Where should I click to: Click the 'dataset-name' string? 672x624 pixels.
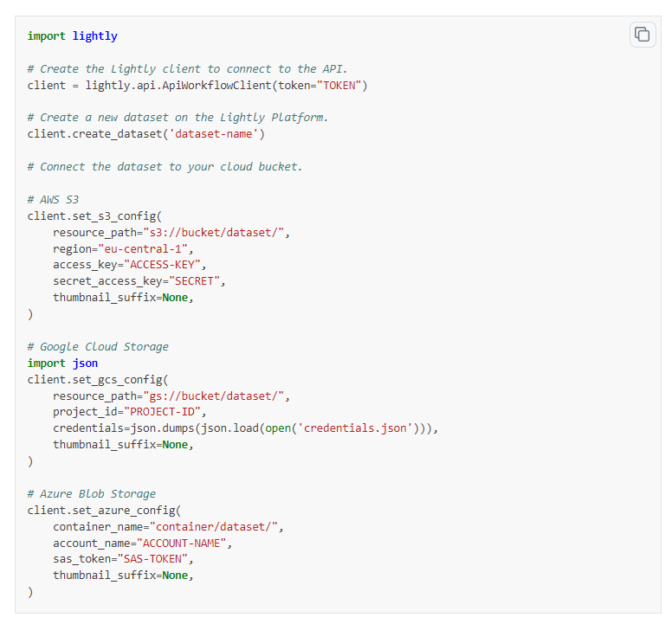pyautogui.click(x=213, y=134)
